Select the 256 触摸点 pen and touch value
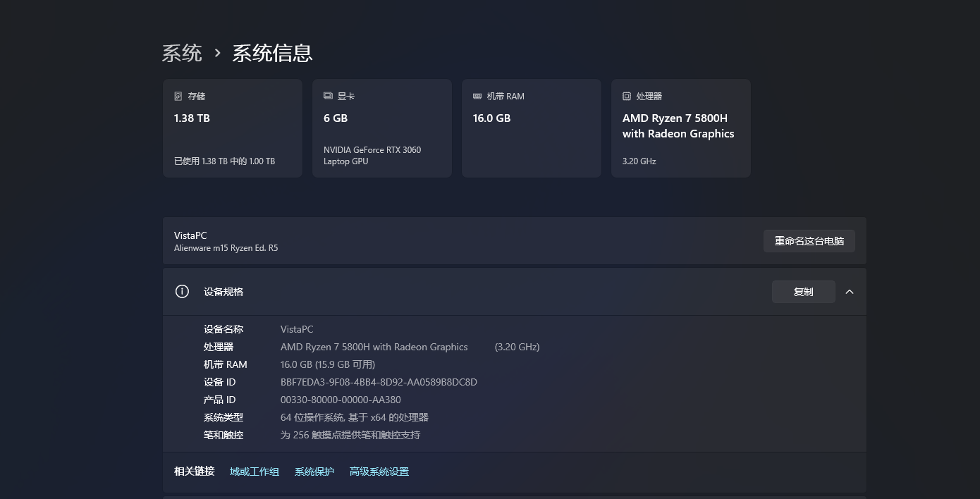Image resolution: width=980 pixels, height=499 pixels. (x=350, y=435)
